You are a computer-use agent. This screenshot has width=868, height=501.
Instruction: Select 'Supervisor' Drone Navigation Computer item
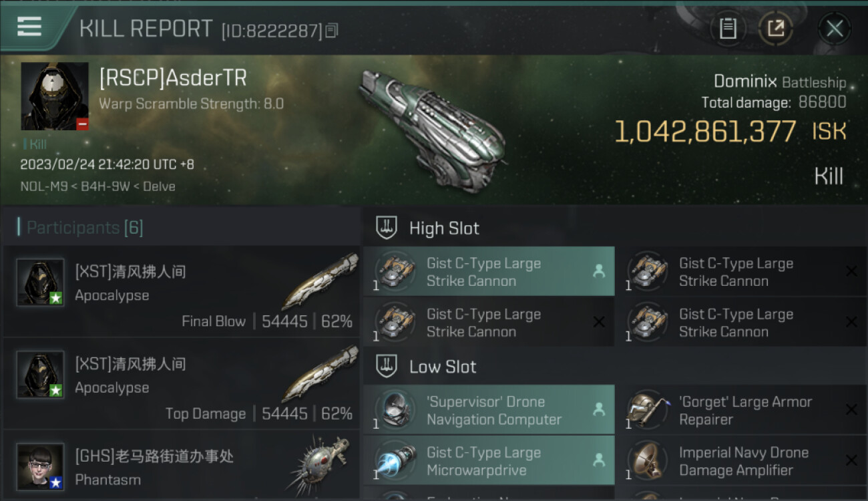[489, 410]
